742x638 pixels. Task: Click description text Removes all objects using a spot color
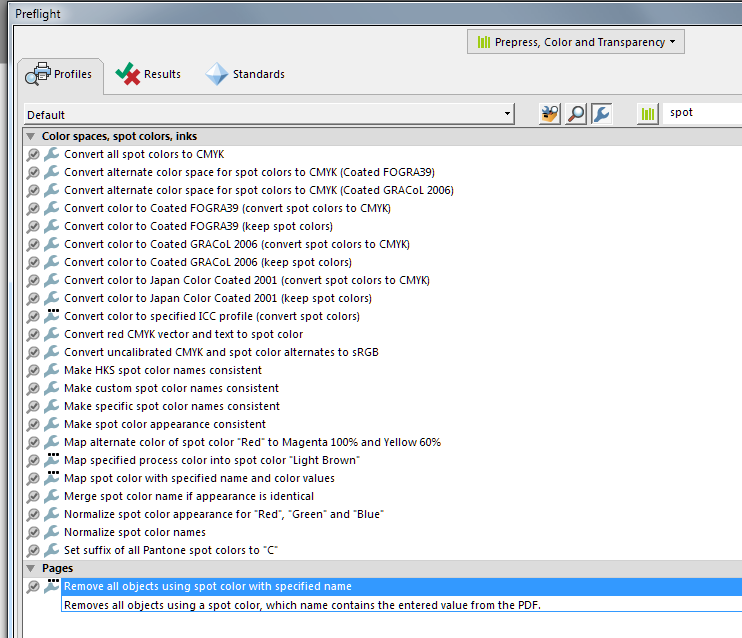302,605
